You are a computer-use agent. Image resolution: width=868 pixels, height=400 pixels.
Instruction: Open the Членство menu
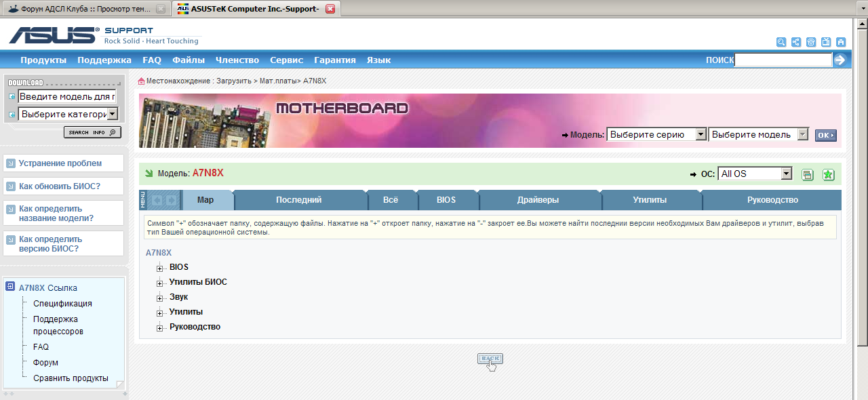coord(237,60)
